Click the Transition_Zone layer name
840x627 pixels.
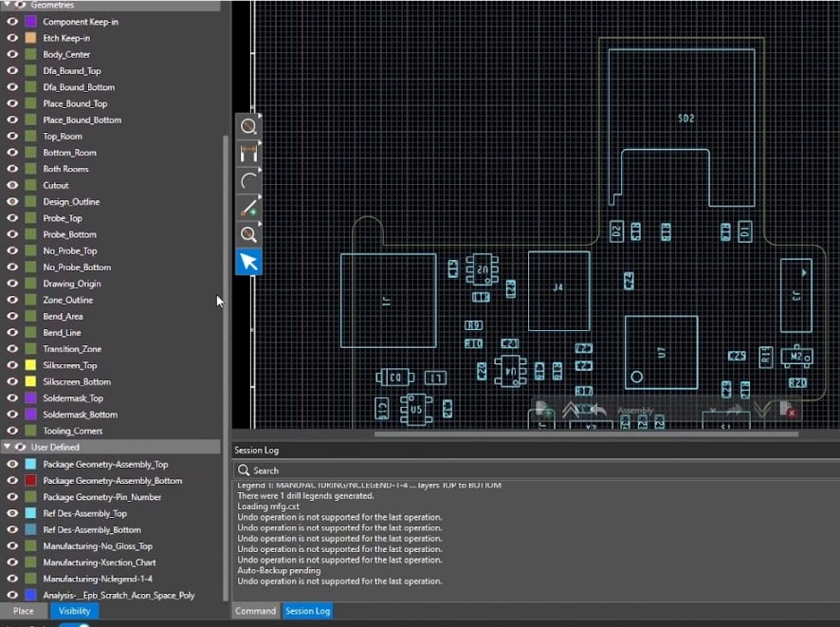pos(72,349)
